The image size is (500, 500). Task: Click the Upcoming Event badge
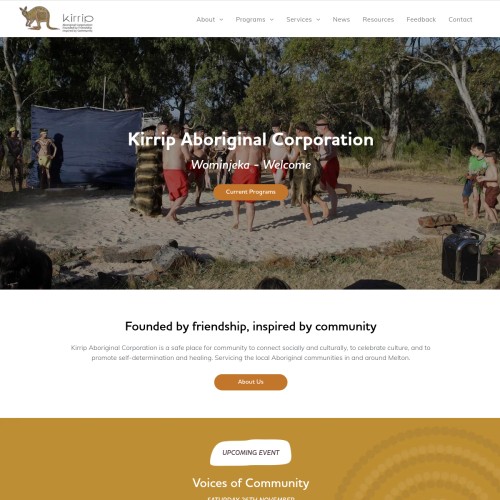click(x=250, y=453)
